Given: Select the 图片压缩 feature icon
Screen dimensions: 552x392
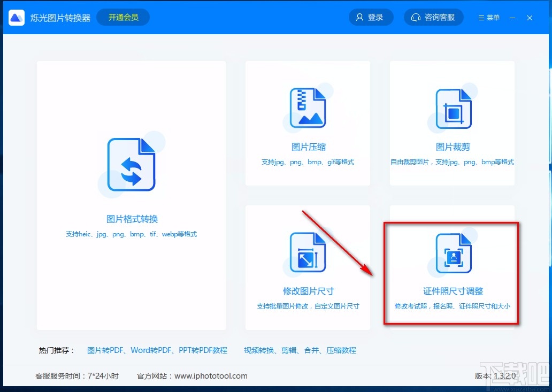Looking at the screenshot, I should (308, 107).
